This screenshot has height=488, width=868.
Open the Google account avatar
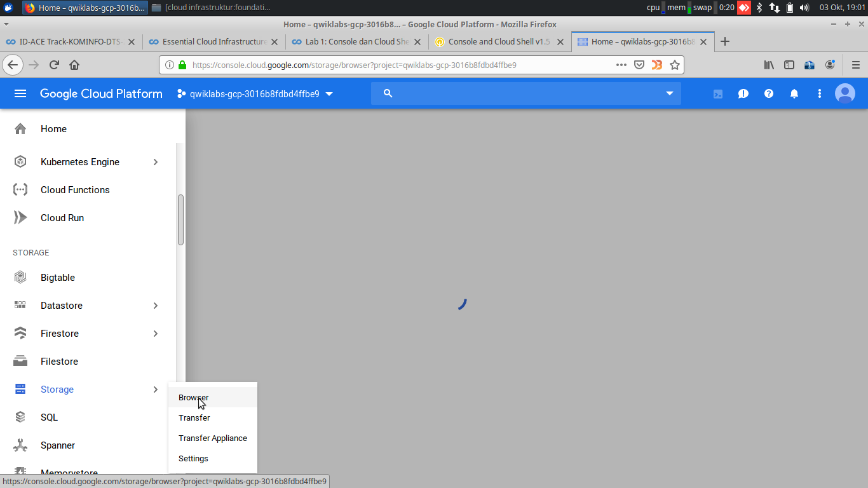pyautogui.click(x=845, y=93)
